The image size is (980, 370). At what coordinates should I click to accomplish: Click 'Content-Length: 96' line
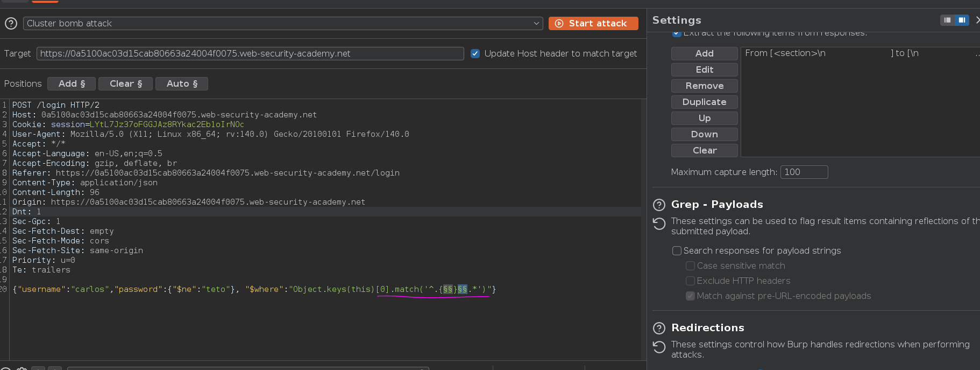point(56,192)
